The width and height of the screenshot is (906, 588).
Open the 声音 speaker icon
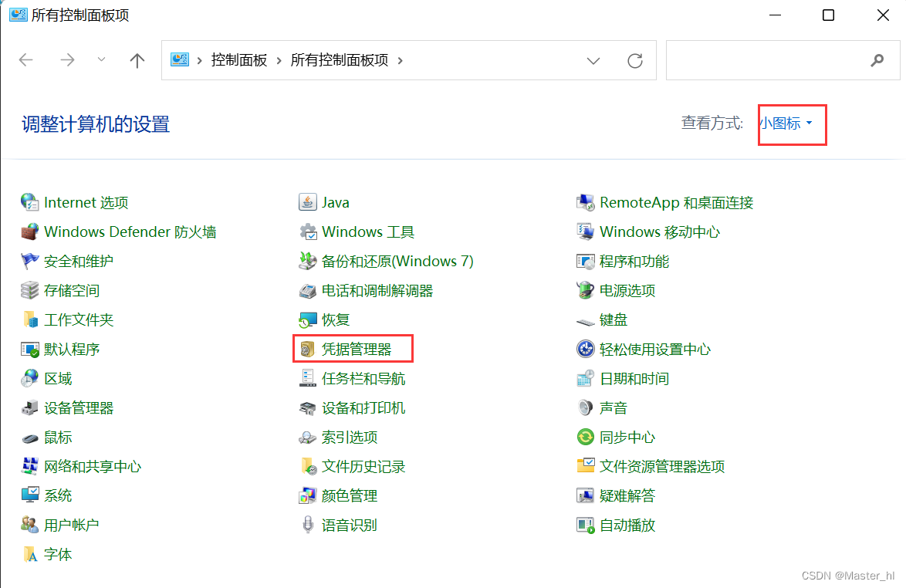click(x=585, y=407)
